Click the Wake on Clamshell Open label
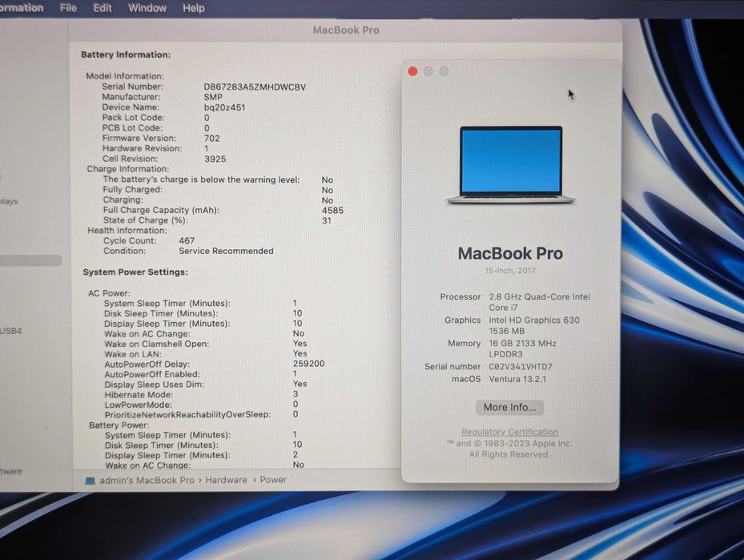This screenshot has width=744, height=560. point(157,344)
